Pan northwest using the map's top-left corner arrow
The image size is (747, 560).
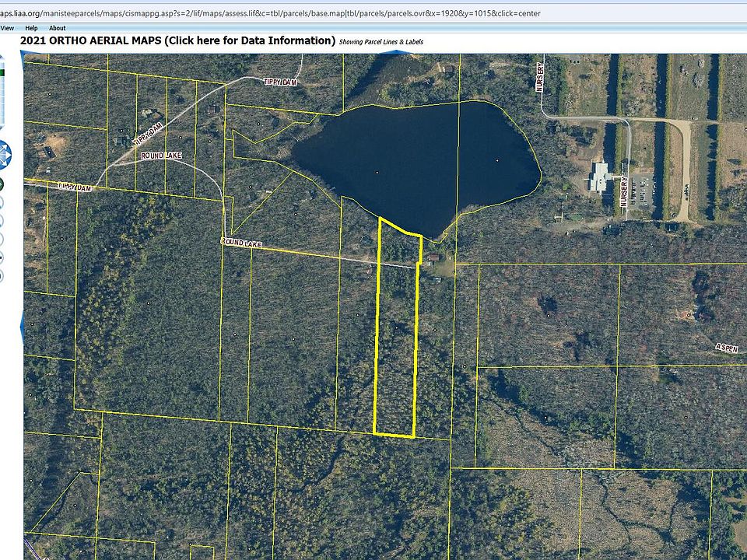[x=28, y=56]
